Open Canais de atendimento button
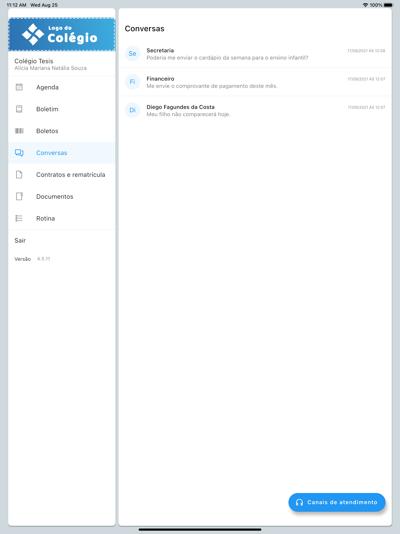 [x=337, y=502]
